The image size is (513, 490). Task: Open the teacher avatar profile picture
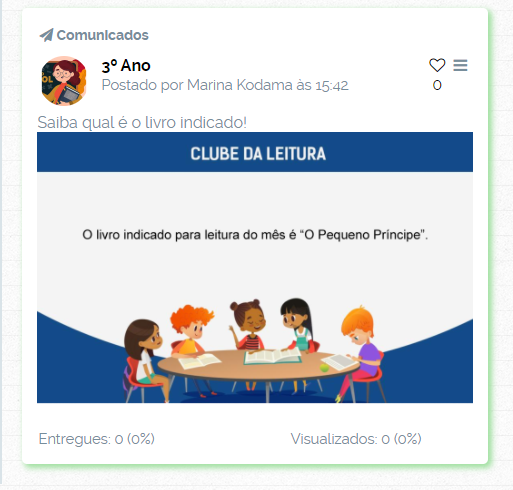coord(64,81)
